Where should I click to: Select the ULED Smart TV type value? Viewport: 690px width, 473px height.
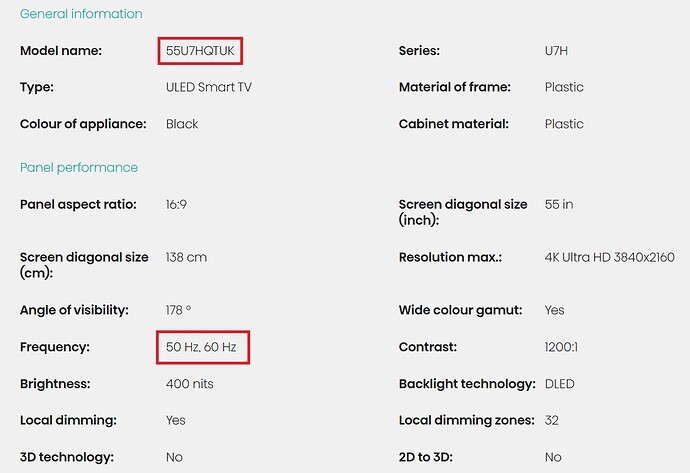(x=209, y=87)
